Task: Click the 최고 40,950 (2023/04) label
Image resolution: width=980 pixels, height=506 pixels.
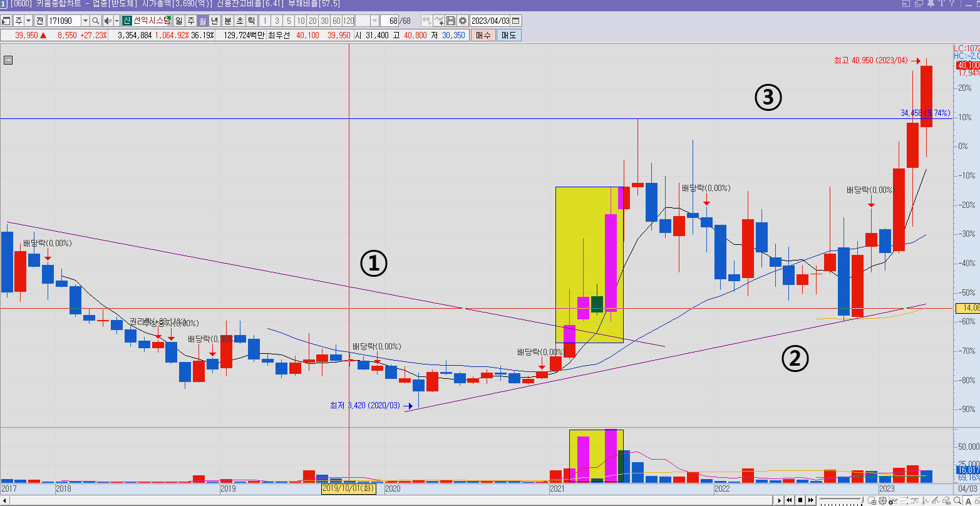Action: click(870, 61)
